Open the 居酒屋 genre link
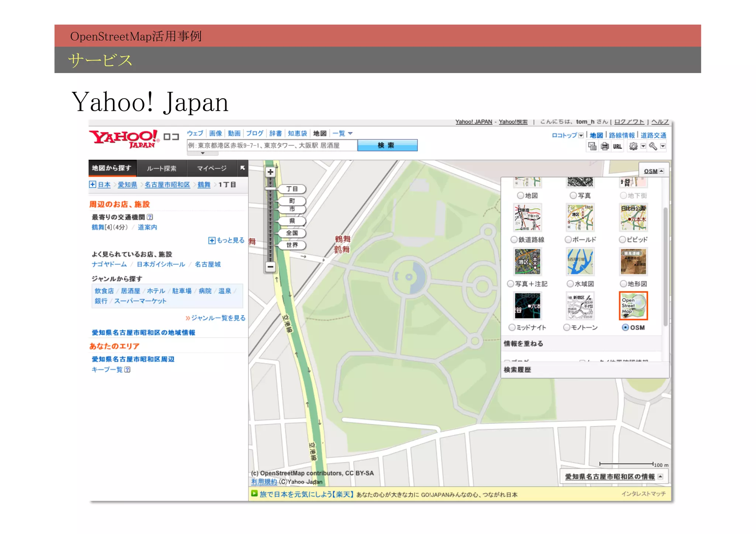Viewport: 756px width, 534px height. click(x=130, y=291)
